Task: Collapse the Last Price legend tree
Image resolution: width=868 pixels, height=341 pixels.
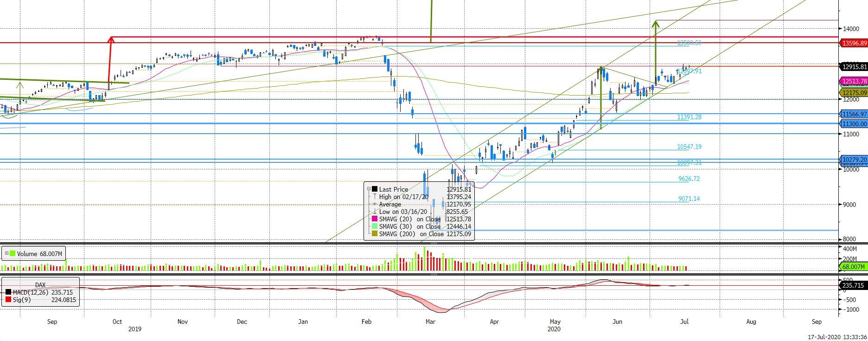Action: (369, 189)
